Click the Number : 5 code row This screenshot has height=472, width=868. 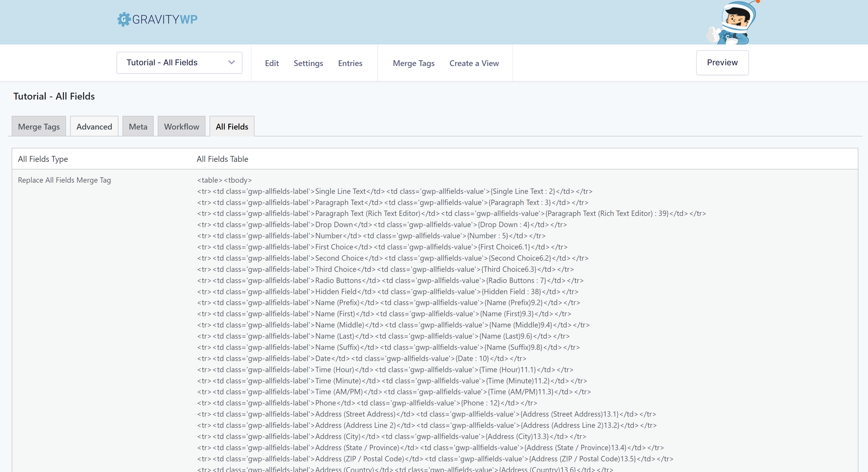(371, 236)
